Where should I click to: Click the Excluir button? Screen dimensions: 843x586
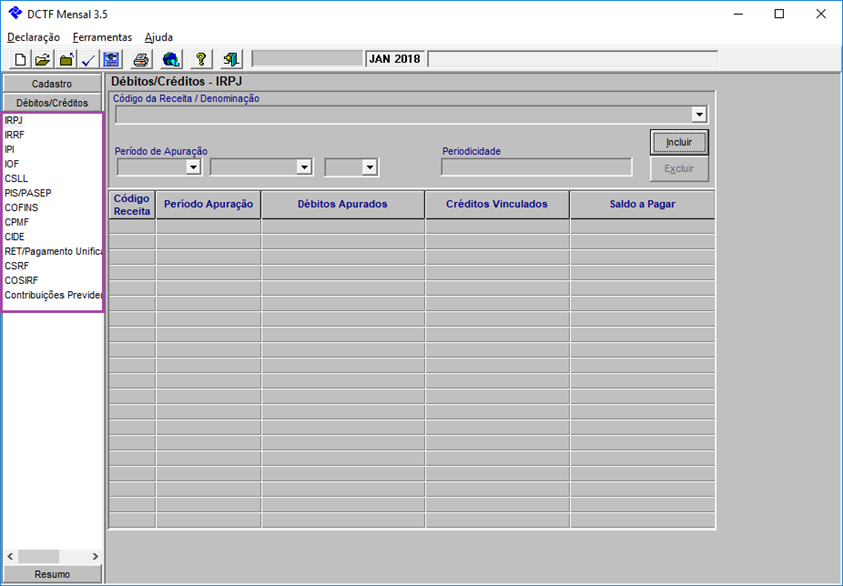(679, 169)
